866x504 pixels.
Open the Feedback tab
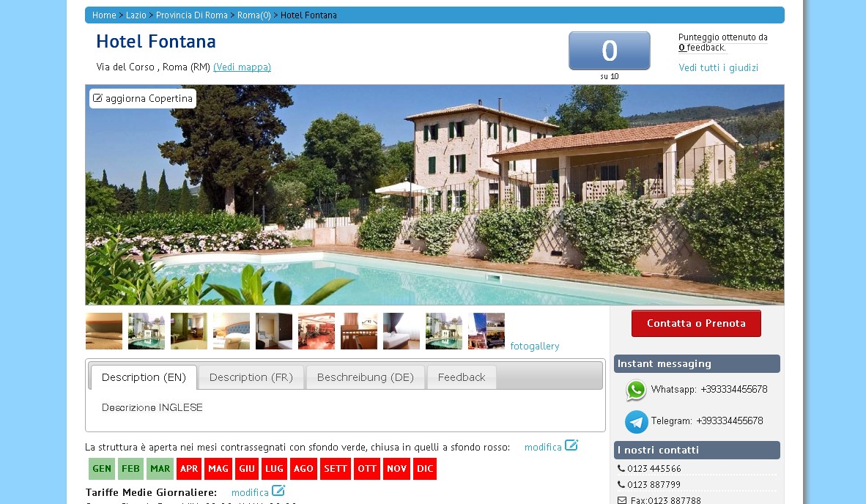pos(462,377)
